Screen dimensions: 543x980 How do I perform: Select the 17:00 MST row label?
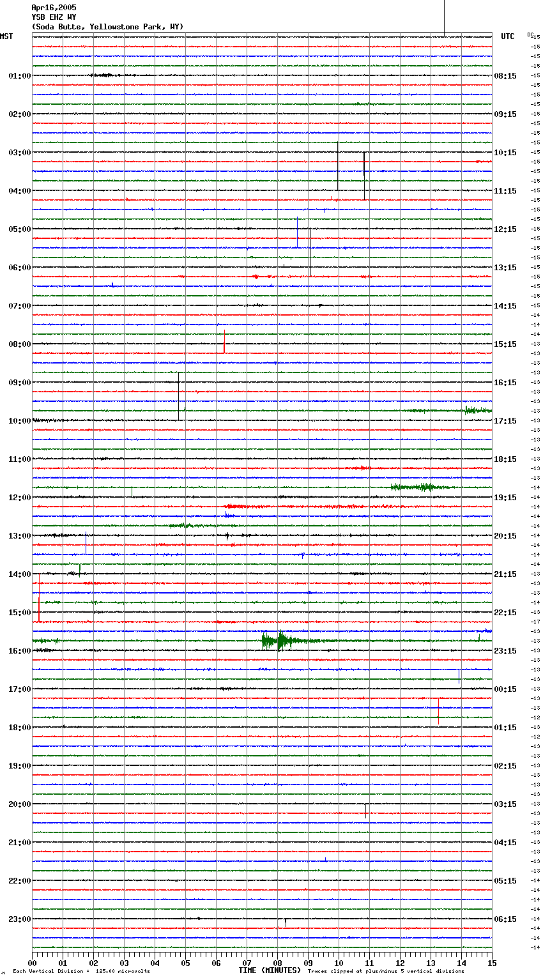pyautogui.click(x=20, y=689)
